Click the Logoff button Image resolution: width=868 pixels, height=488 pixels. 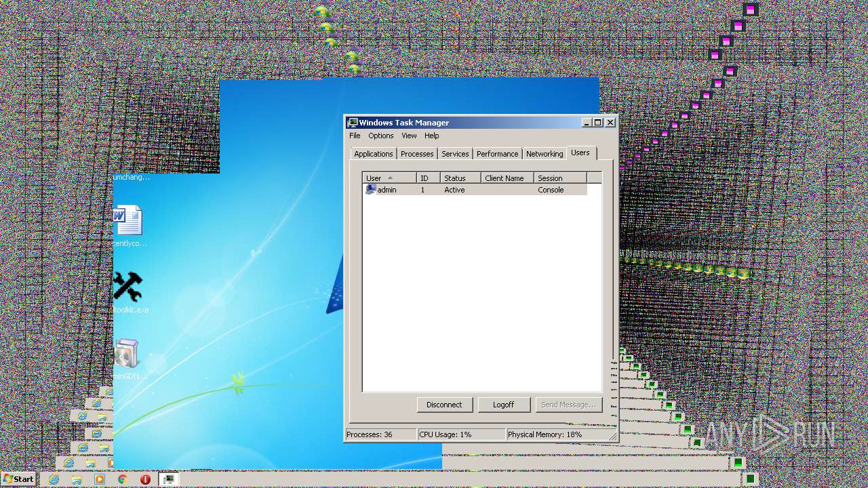point(503,405)
